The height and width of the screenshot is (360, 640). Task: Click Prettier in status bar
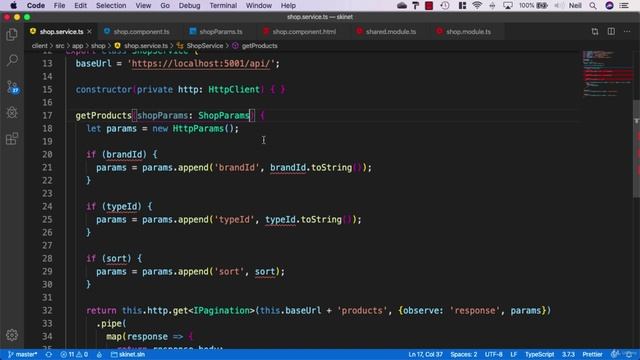click(592, 354)
